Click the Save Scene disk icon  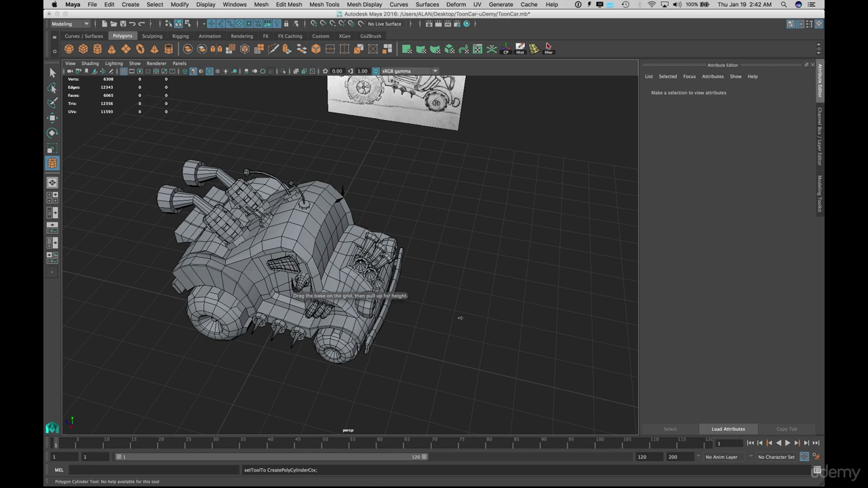(x=123, y=24)
